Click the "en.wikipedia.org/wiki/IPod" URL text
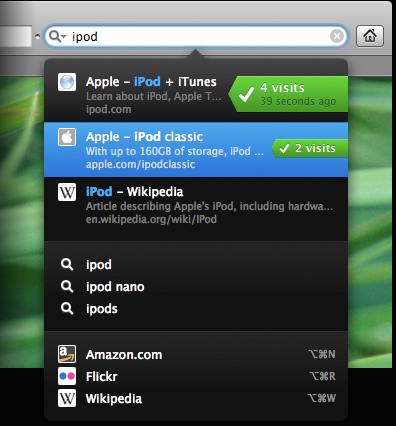396x426 pixels. [x=151, y=219]
